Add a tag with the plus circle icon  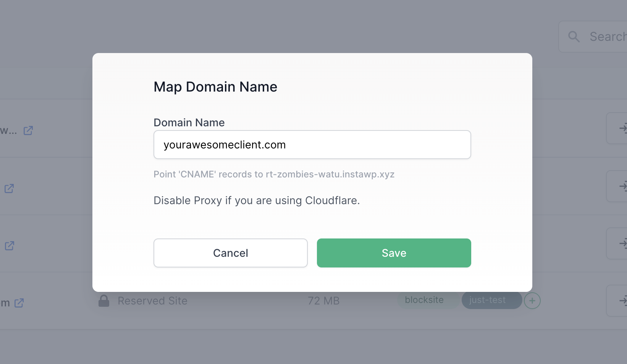click(x=532, y=301)
